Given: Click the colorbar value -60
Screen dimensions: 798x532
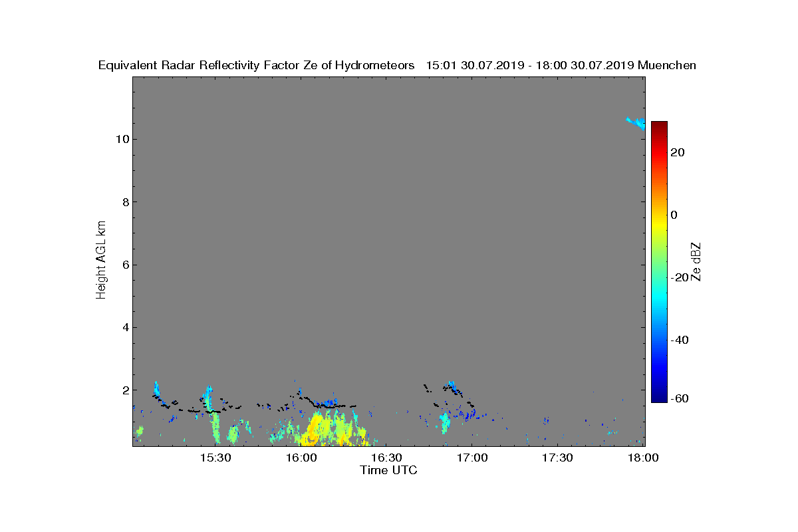Looking at the screenshot, I should 678,398.
